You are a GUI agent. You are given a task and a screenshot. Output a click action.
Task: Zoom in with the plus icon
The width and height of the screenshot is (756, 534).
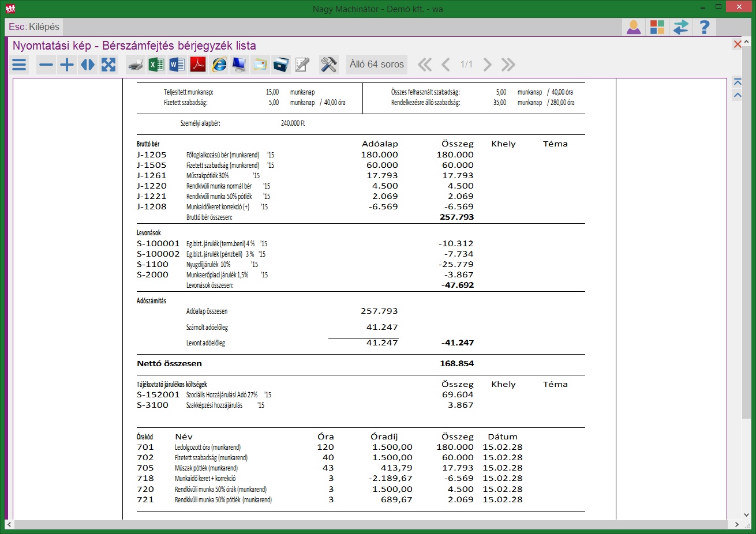(67, 65)
